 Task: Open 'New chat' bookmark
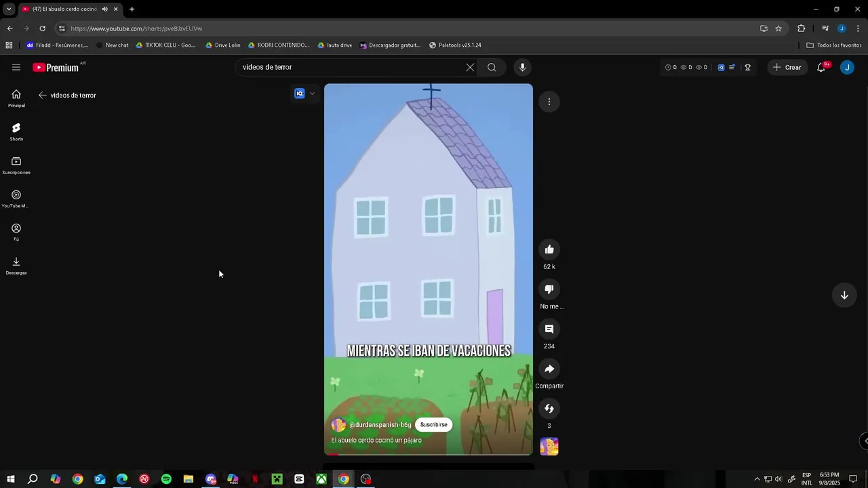(112, 45)
